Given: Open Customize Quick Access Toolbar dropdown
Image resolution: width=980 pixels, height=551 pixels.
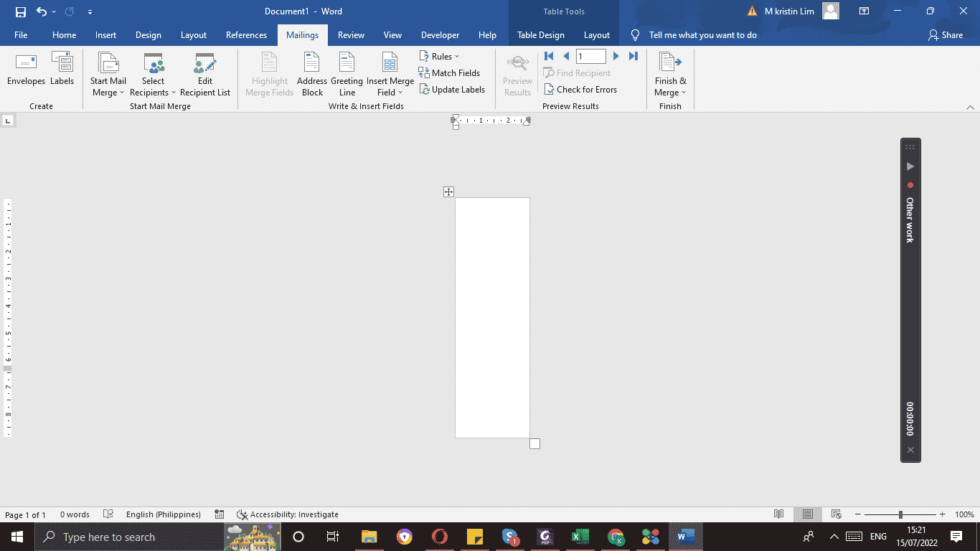Looking at the screenshot, I should pos(90,11).
